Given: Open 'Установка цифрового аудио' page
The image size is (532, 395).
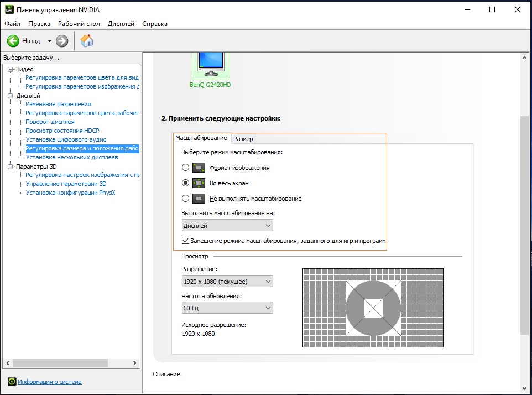Looking at the screenshot, I should pyautogui.click(x=66, y=139).
